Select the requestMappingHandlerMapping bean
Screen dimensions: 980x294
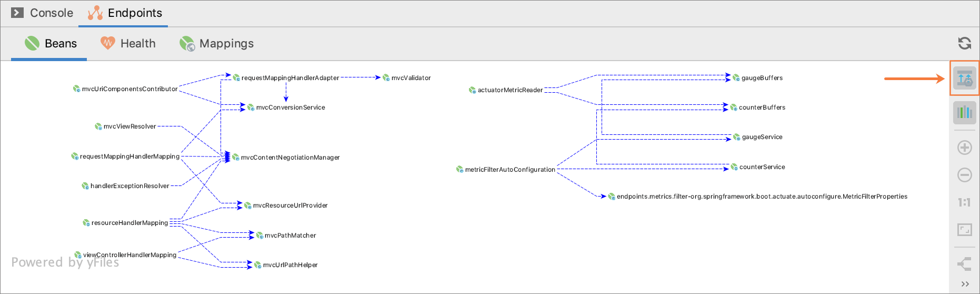pos(125,156)
